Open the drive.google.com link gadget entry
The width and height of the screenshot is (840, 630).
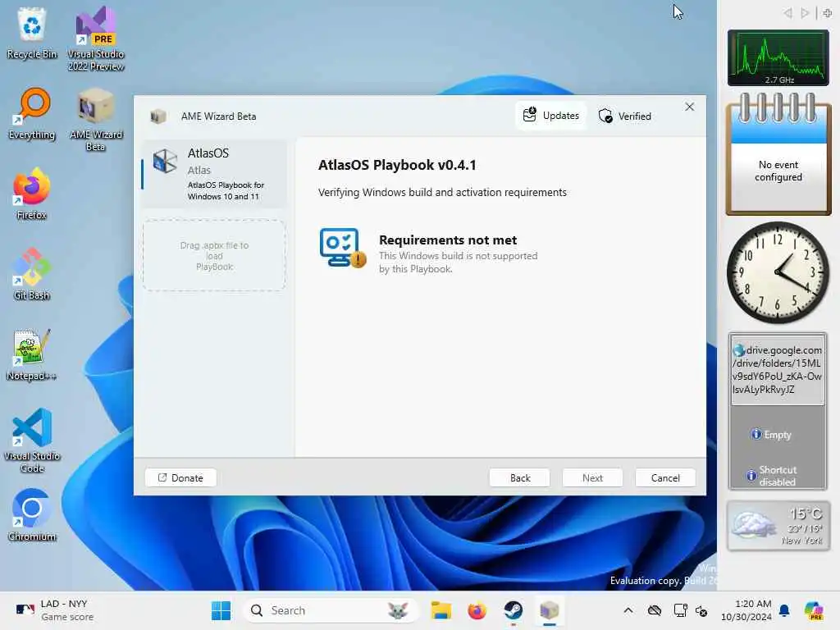(x=778, y=370)
